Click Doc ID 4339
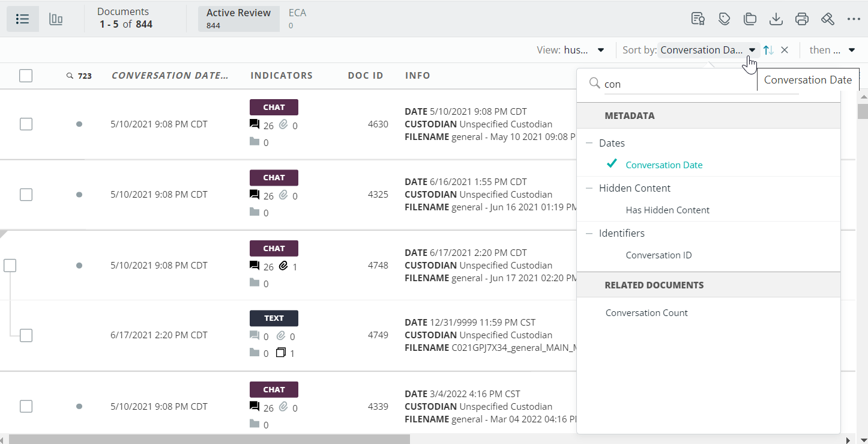The image size is (868, 444). click(x=378, y=407)
